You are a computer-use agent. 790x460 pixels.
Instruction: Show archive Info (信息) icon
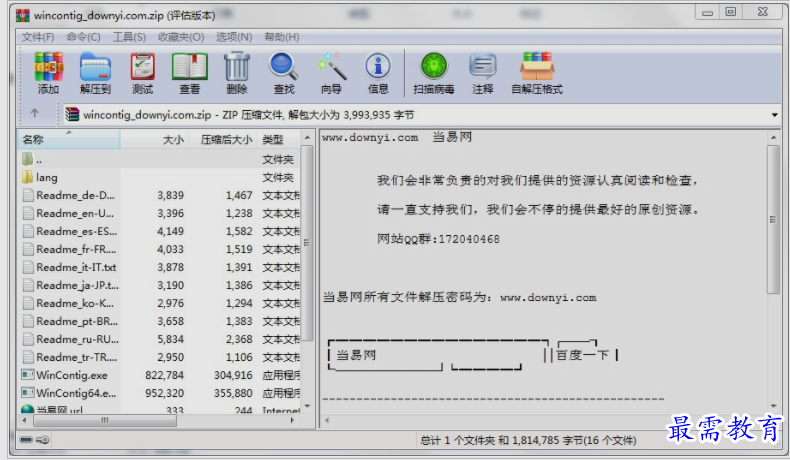coord(378,67)
